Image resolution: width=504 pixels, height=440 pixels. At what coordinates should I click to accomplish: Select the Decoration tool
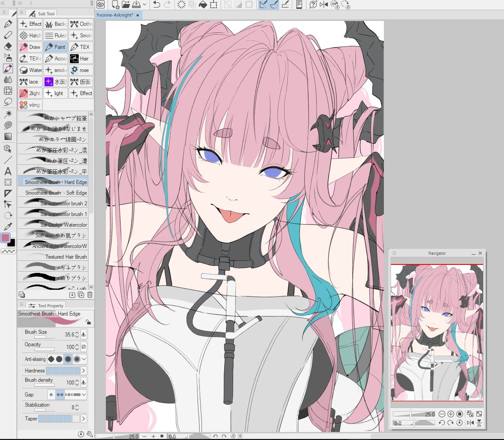8,68
